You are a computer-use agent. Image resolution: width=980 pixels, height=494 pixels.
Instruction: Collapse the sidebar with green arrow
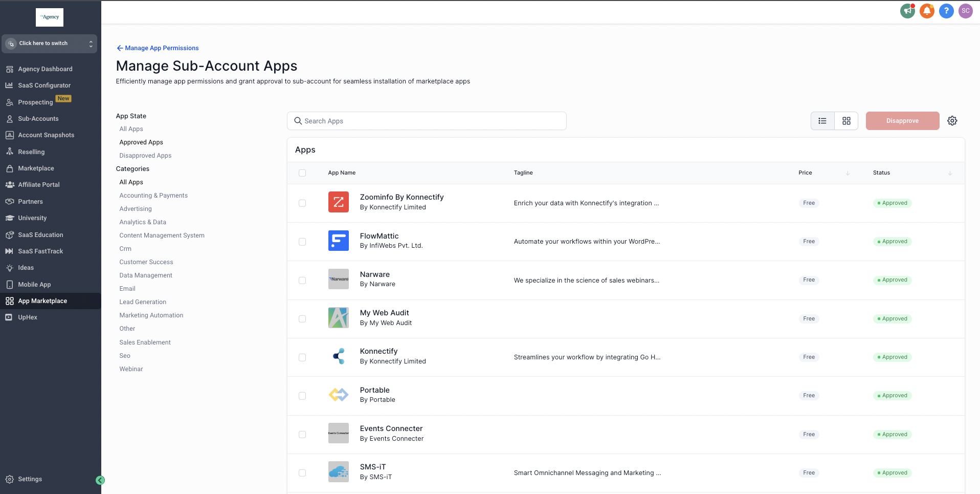pyautogui.click(x=100, y=480)
